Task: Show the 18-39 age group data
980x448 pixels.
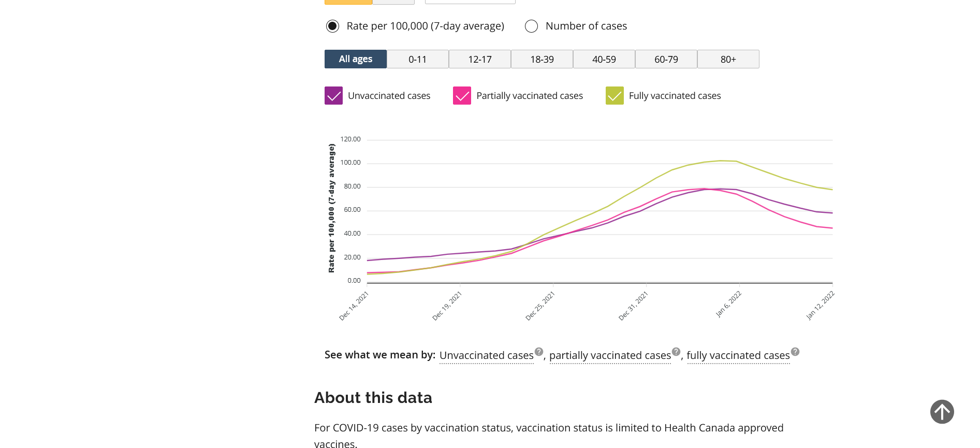Action: [x=542, y=59]
